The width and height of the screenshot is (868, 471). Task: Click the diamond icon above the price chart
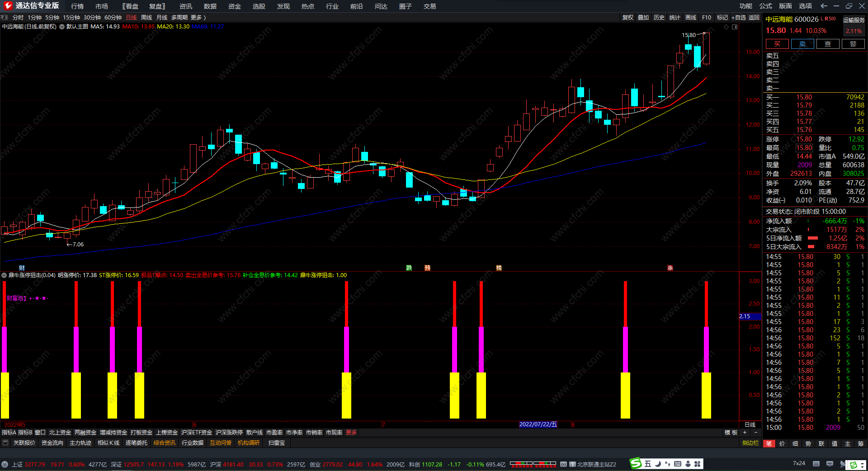click(726, 27)
